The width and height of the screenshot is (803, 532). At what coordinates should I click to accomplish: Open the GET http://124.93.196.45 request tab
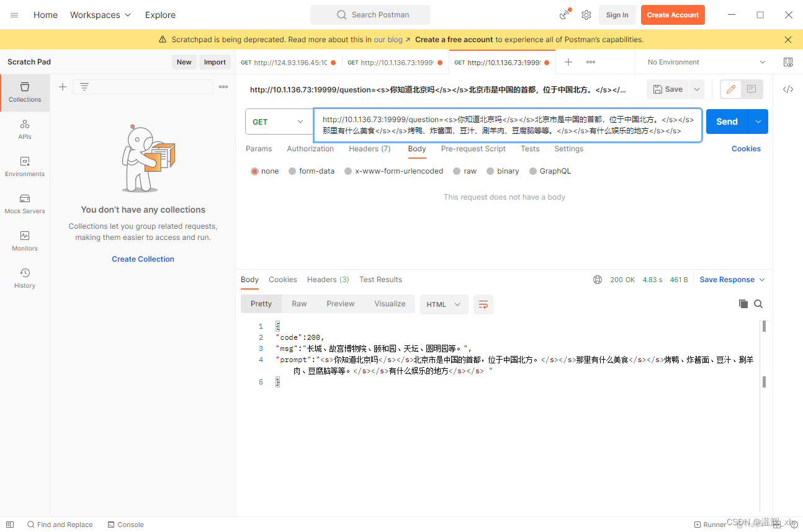click(289, 62)
